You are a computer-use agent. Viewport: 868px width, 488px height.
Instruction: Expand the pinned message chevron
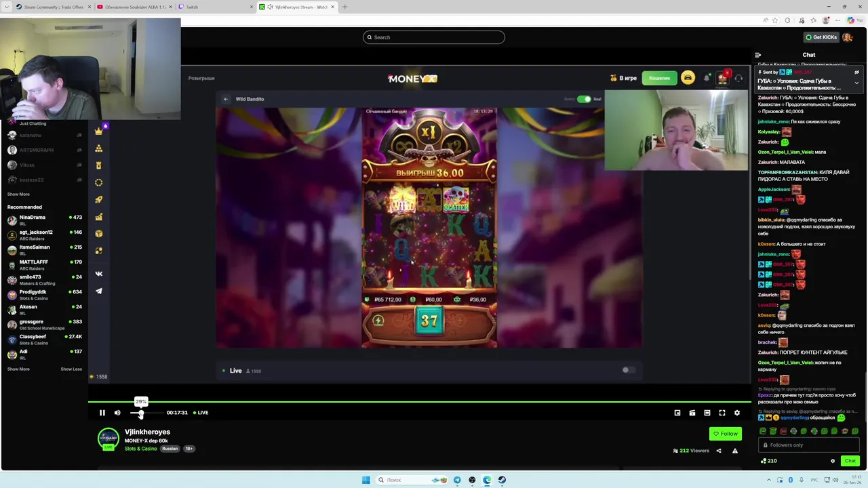pyautogui.click(x=856, y=83)
